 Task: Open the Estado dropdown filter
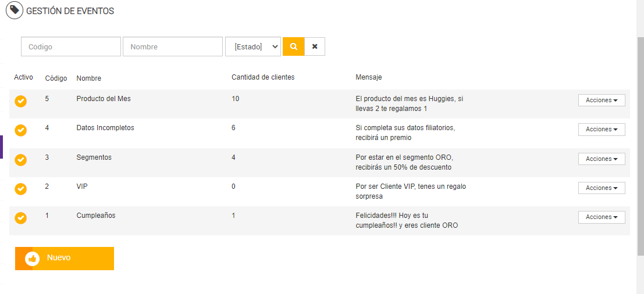253,46
